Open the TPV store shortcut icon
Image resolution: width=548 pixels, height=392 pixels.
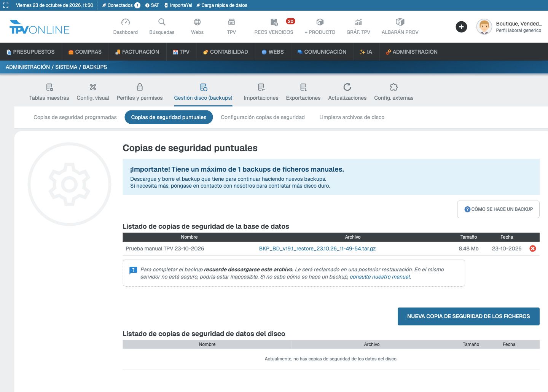[x=231, y=22]
